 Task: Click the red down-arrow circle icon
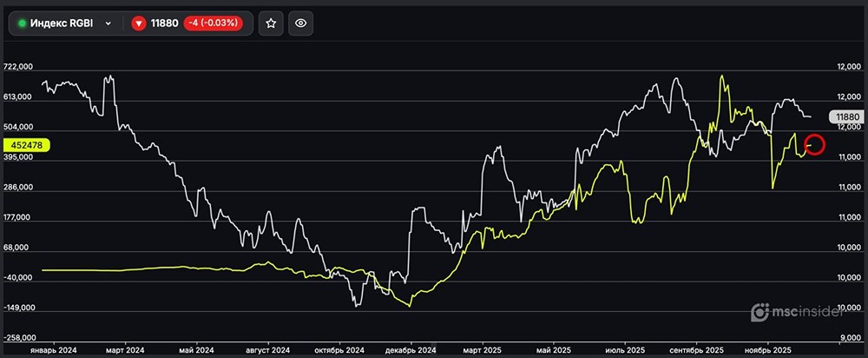point(138,23)
